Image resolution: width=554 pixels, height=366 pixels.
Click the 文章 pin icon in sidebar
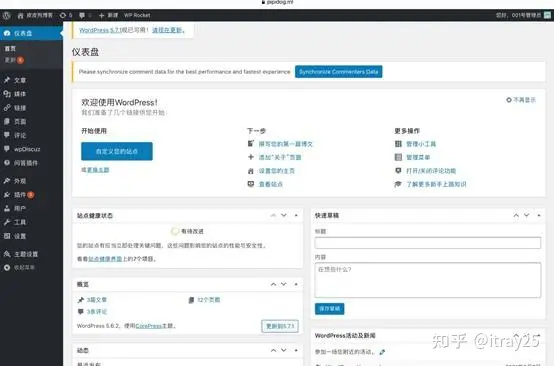click(7, 80)
